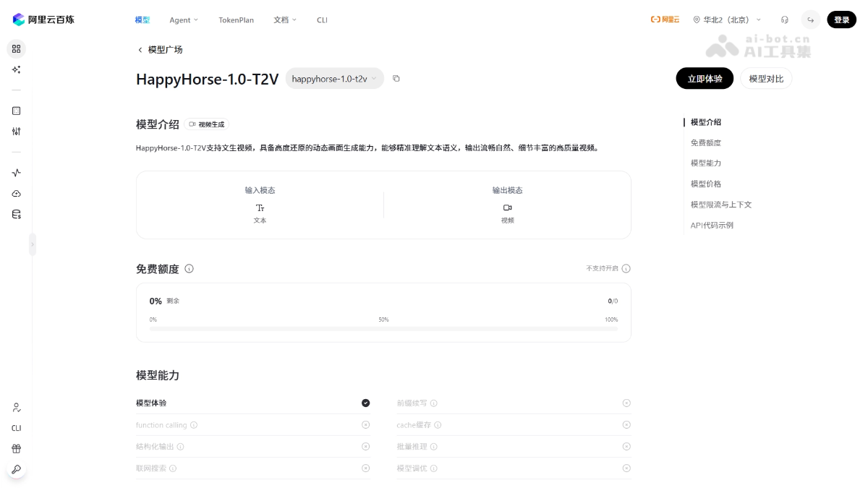The height and width of the screenshot is (488, 868).
Task: Click the info icon next to cache缓存
Action: (x=438, y=425)
